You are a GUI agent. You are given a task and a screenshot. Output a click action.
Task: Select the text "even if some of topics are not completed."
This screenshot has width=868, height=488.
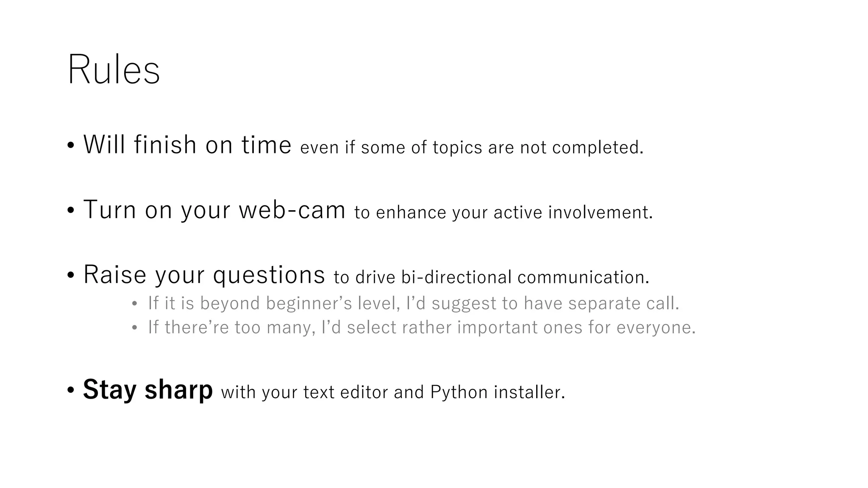pos(472,147)
